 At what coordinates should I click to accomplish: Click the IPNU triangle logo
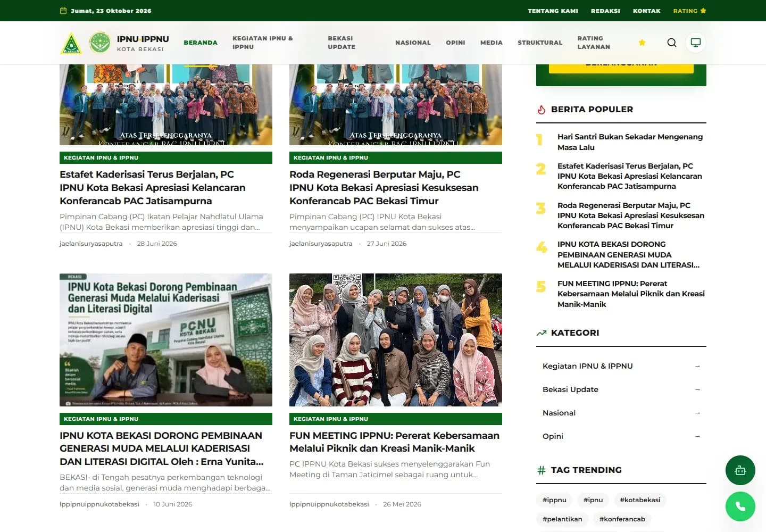tap(71, 43)
